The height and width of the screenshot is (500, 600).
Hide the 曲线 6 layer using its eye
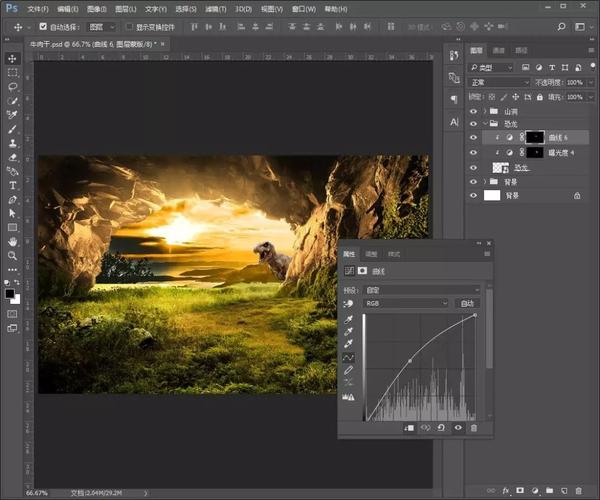coord(473,138)
